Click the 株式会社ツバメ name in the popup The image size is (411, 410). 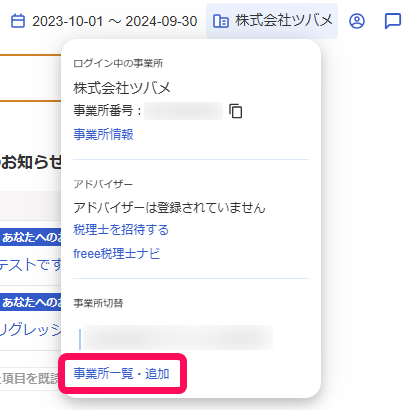point(122,88)
